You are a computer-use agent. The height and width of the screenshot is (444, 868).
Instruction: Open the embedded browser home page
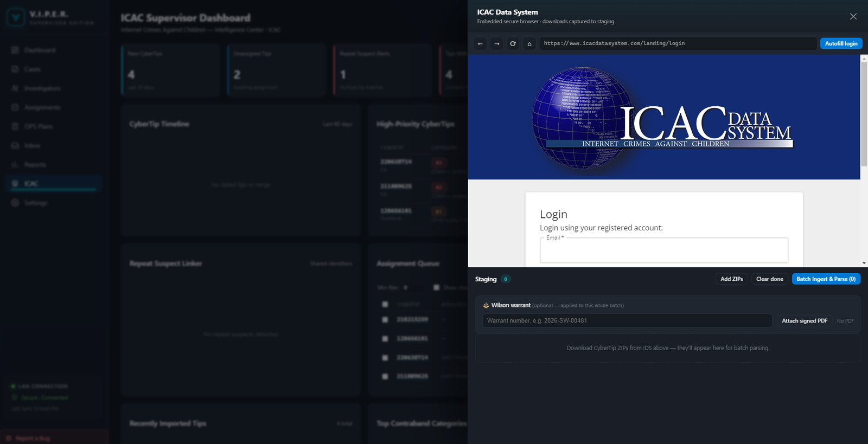529,43
